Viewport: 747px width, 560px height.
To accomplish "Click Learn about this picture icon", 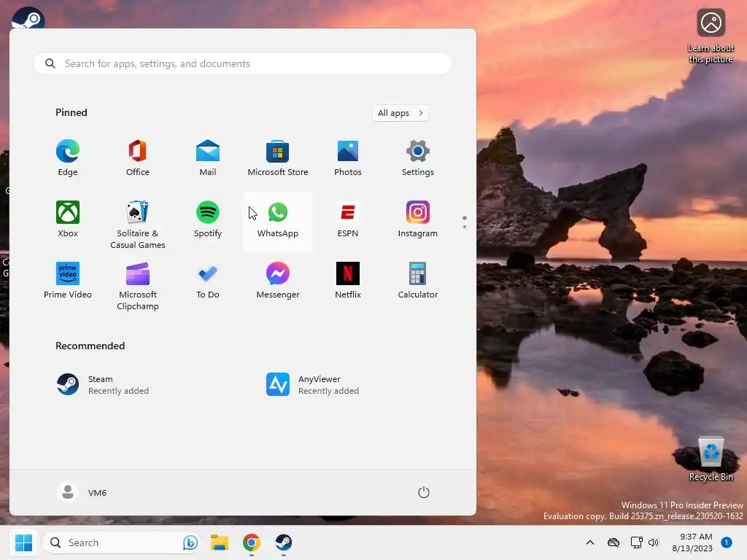I will (x=711, y=36).
